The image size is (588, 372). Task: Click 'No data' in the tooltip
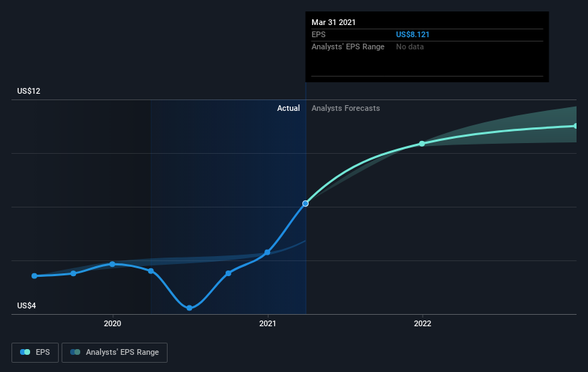coord(410,46)
